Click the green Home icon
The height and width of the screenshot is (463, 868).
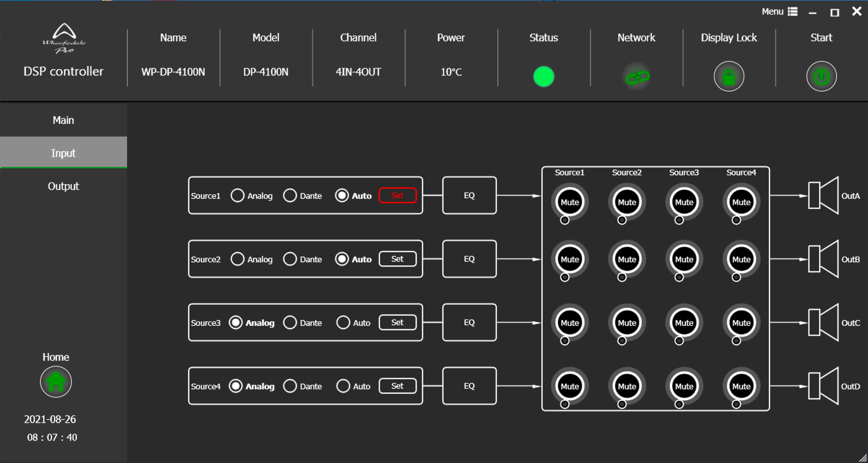(56, 382)
